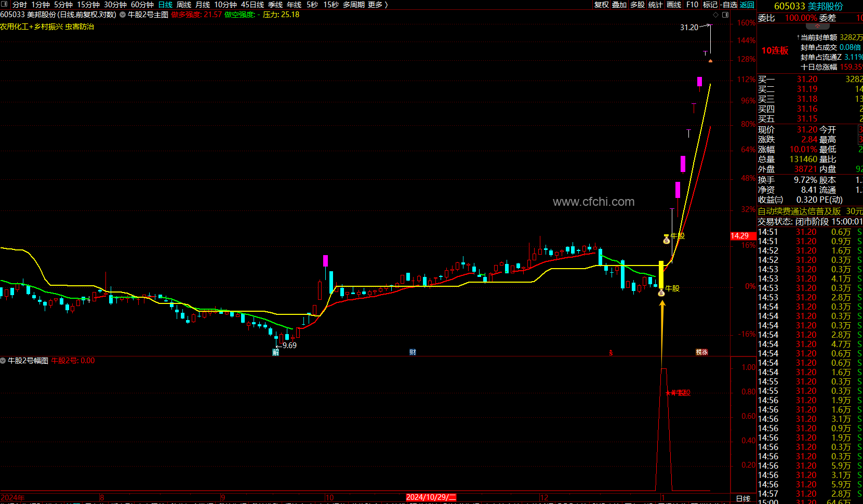
Task: Expand the 牛股2号主图 indicator dropdown
Action: [x=123, y=15]
